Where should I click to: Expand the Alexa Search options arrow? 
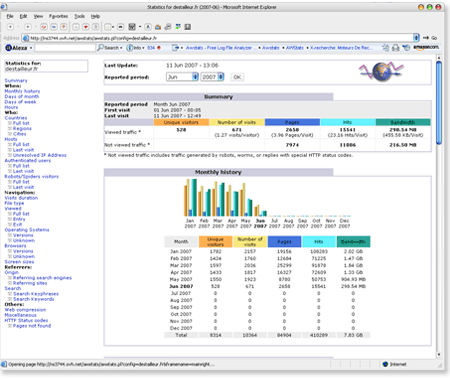[121, 48]
